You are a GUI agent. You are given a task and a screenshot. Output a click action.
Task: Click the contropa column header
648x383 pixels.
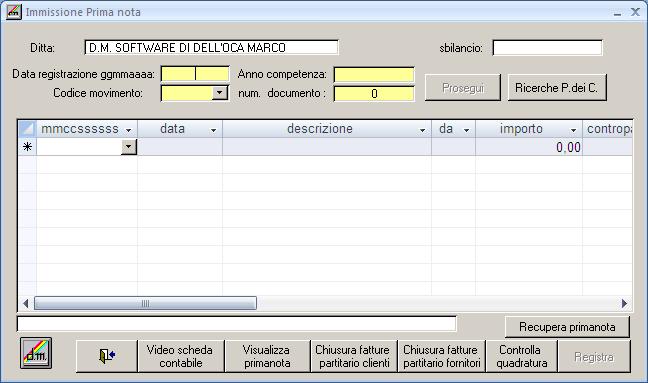click(x=608, y=128)
